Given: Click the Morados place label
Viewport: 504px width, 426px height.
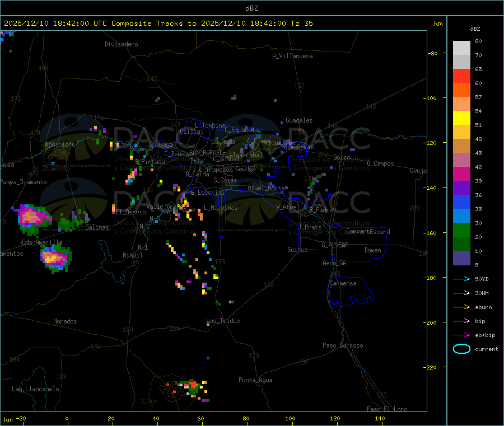Looking at the screenshot, I should pos(65,321).
